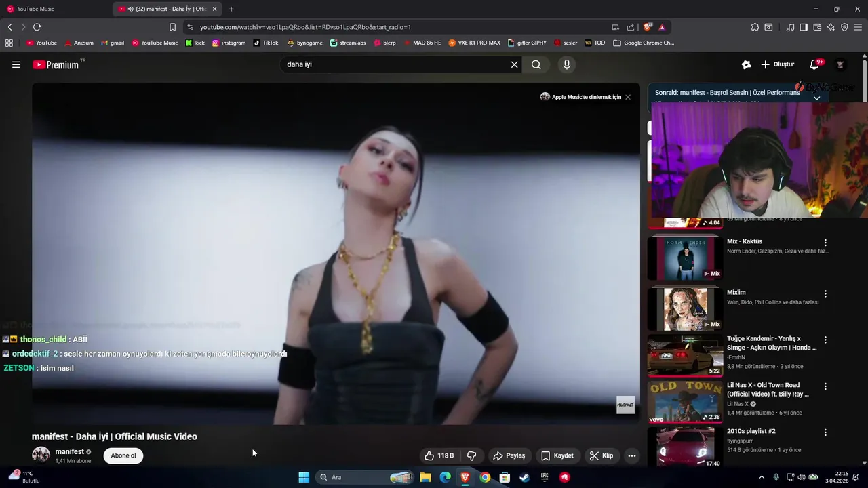Open the Windows Start menu

304,477
